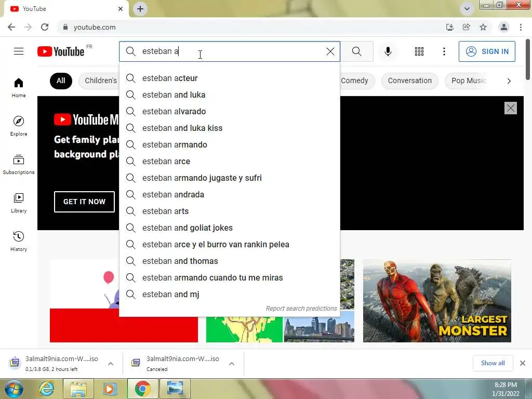Reload the page with the refresh icon
This screenshot has height=399, width=532.
45,27
